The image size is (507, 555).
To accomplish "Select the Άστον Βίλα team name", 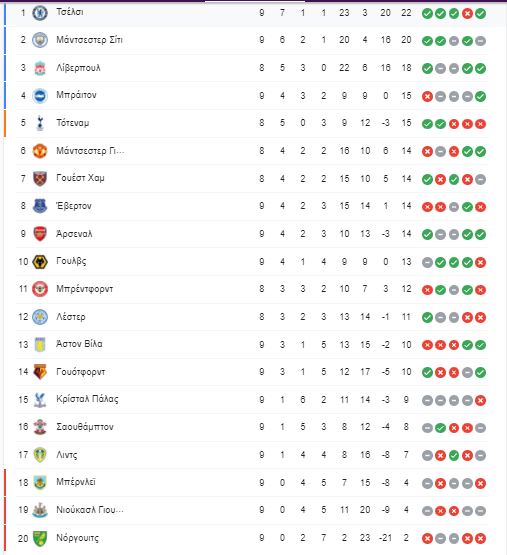I will click(x=79, y=344).
